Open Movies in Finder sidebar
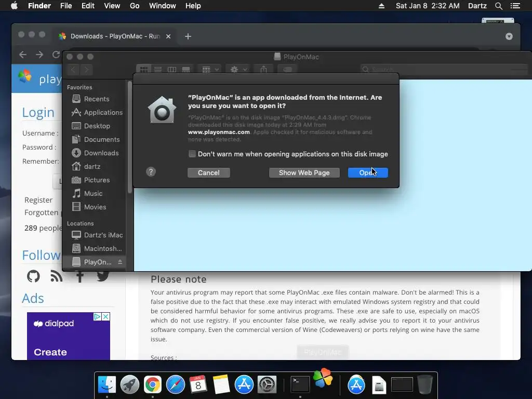 (x=89, y=207)
